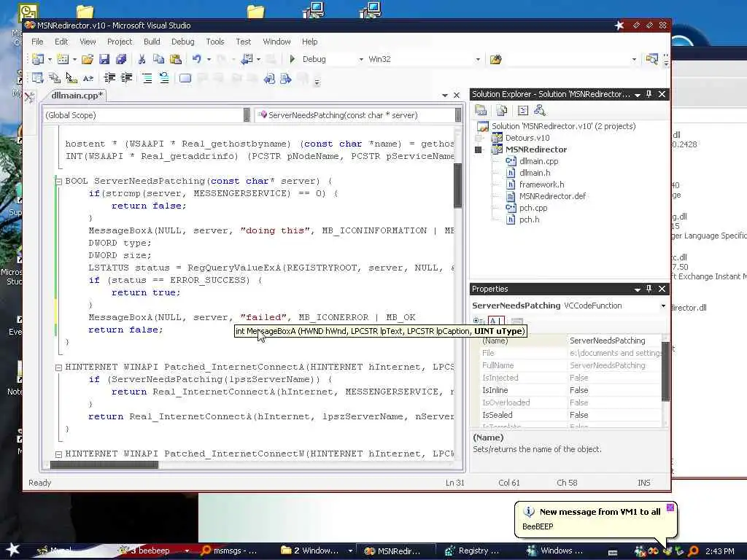Close the dllmain.cpp document with X
Screen dimensions: 747x560
coord(457,96)
